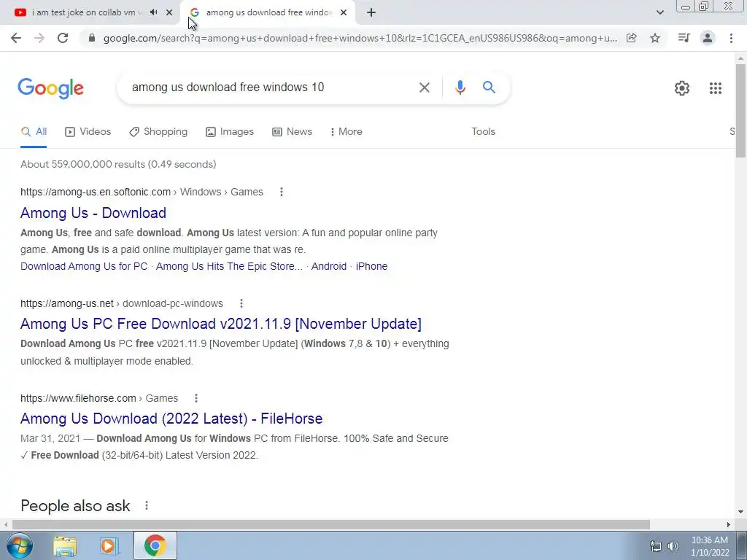Close the Google search tab
Image resolution: width=747 pixels, height=560 pixels.
(x=344, y=12)
